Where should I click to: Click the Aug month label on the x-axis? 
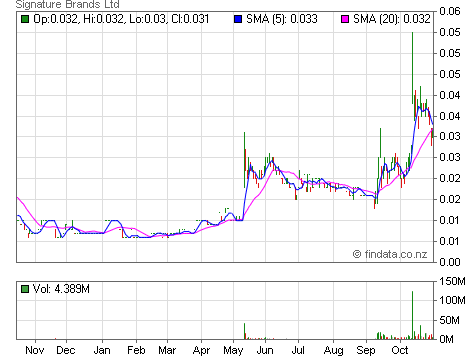pos(334,351)
